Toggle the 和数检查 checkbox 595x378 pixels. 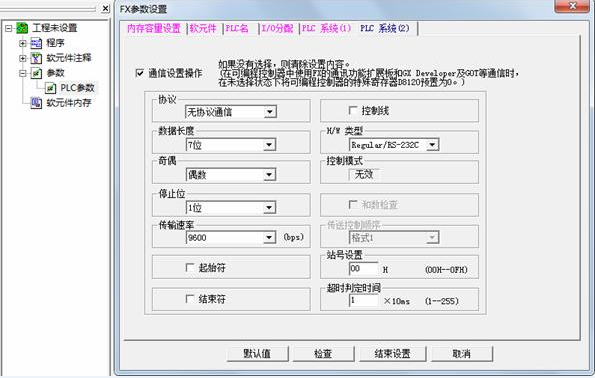pyautogui.click(x=353, y=205)
